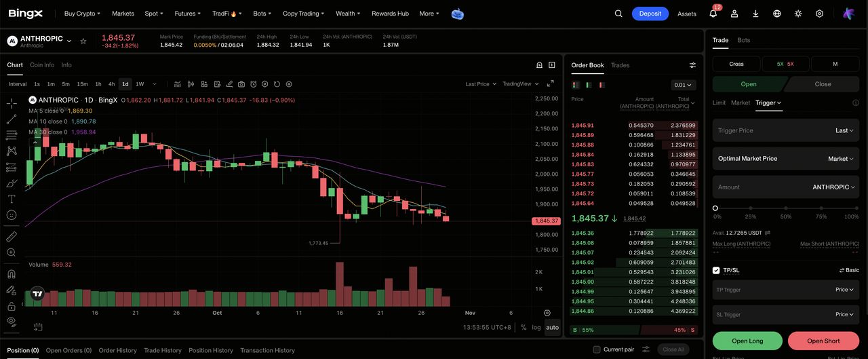Switch to Basic TP/SL mode
Image resolution: width=868 pixels, height=359 pixels.
click(x=849, y=270)
